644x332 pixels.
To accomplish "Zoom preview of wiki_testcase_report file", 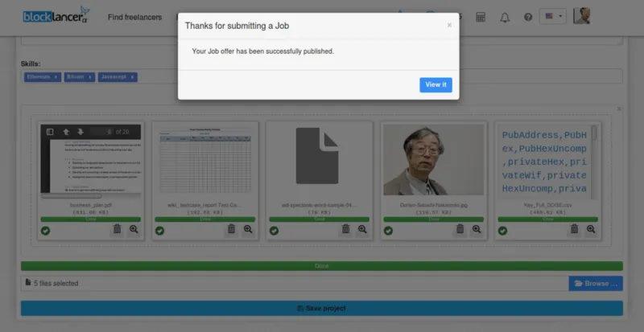I will click(x=248, y=229).
